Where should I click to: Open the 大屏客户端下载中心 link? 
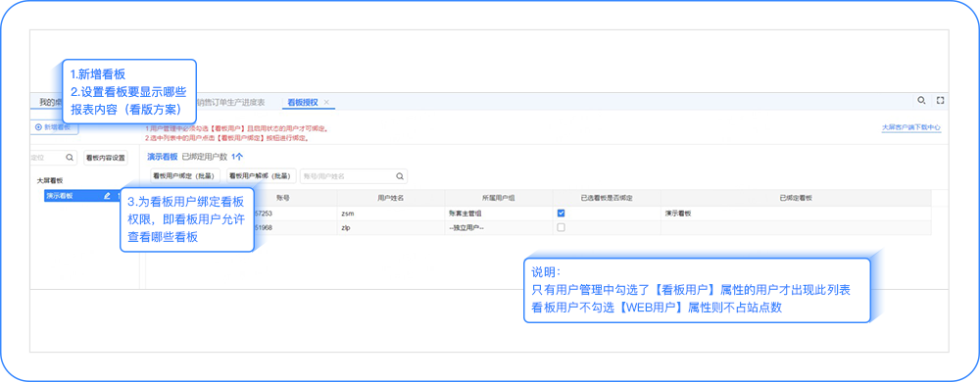click(x=910, y=127)
